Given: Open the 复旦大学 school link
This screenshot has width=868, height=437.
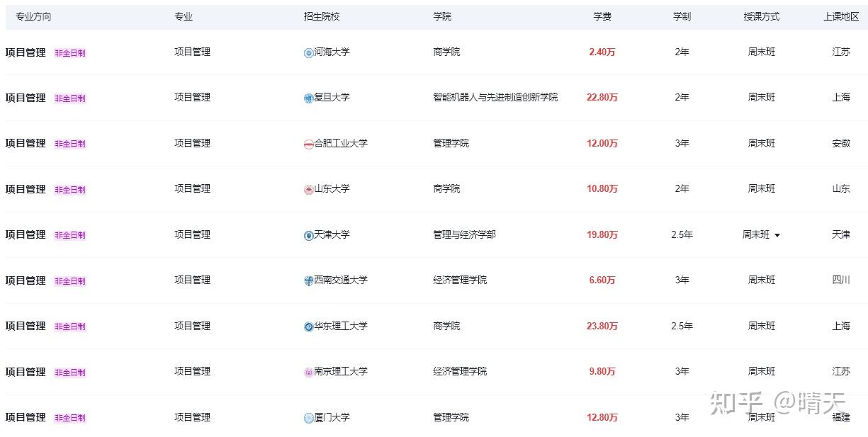Looking at the screenshot, I should click(x=332, y=98).
